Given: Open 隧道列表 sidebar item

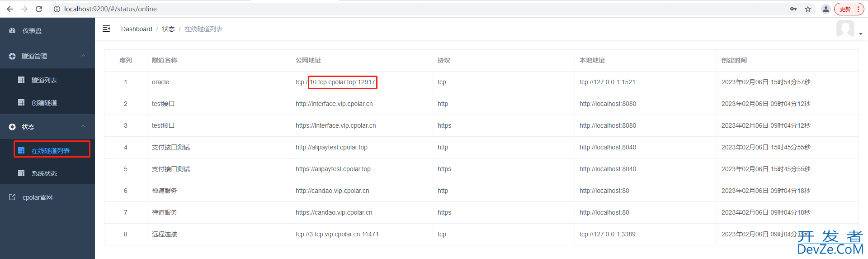Looking at the screenshot, I should (47, 80).
